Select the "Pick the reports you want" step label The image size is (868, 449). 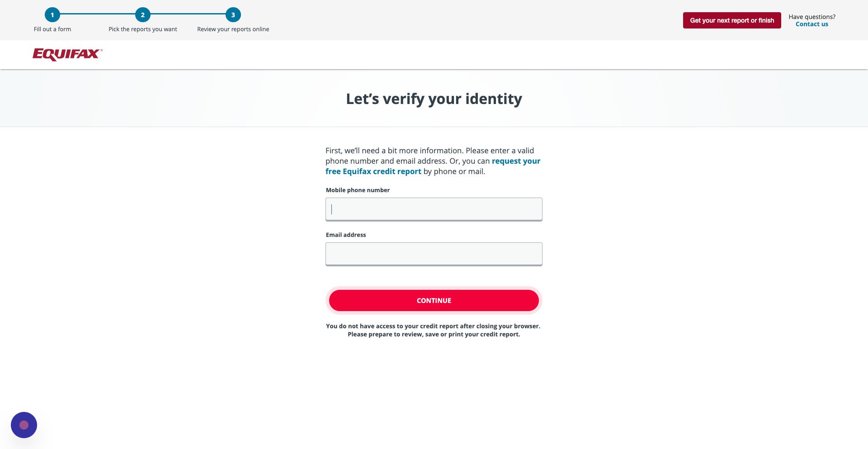(143, 29)
